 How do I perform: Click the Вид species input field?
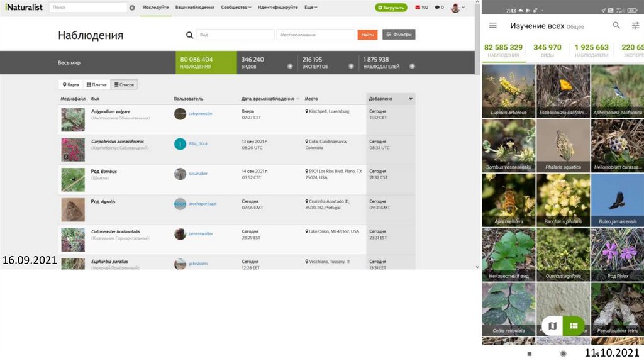235,35
